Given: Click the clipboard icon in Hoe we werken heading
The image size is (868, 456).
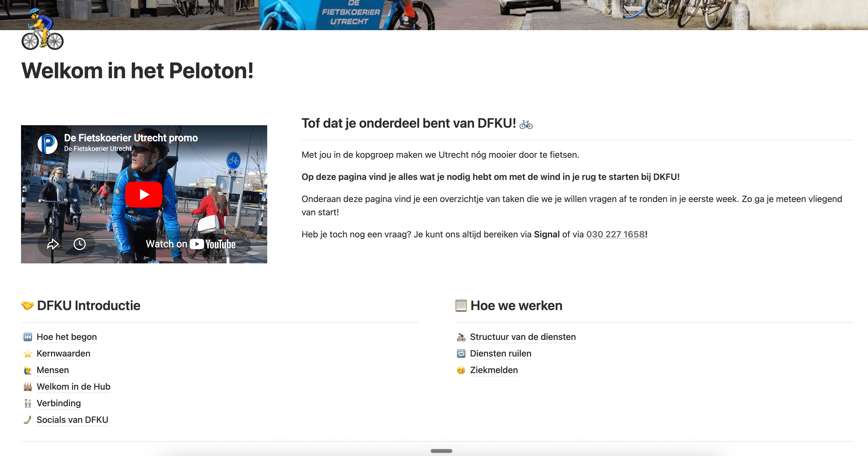Looking at the screenshot, I should click(x=461, y=305).
